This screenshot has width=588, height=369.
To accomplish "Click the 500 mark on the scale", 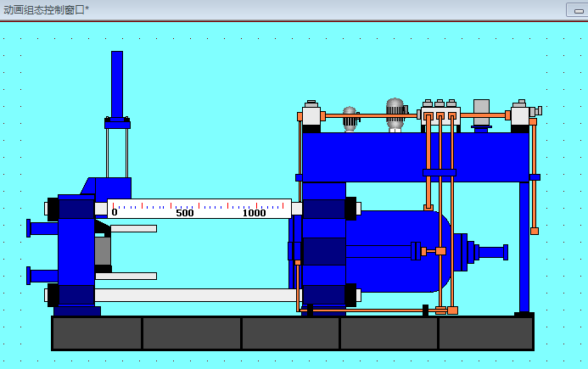I will pos(185,213).
